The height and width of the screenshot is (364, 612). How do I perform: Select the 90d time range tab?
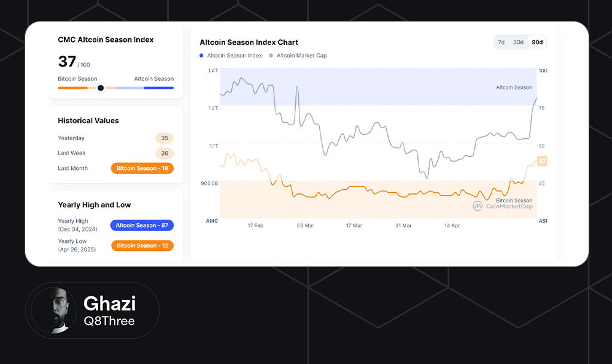point(537,42)
